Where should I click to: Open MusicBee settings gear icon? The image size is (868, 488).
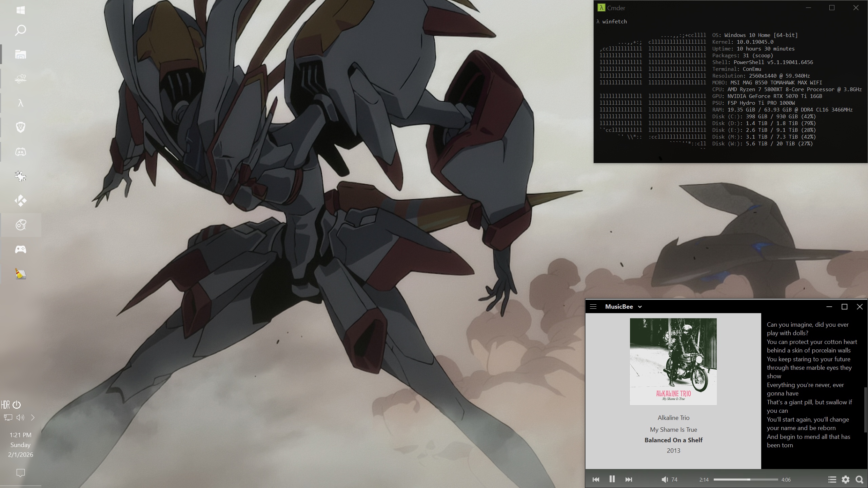coord(846,480)
